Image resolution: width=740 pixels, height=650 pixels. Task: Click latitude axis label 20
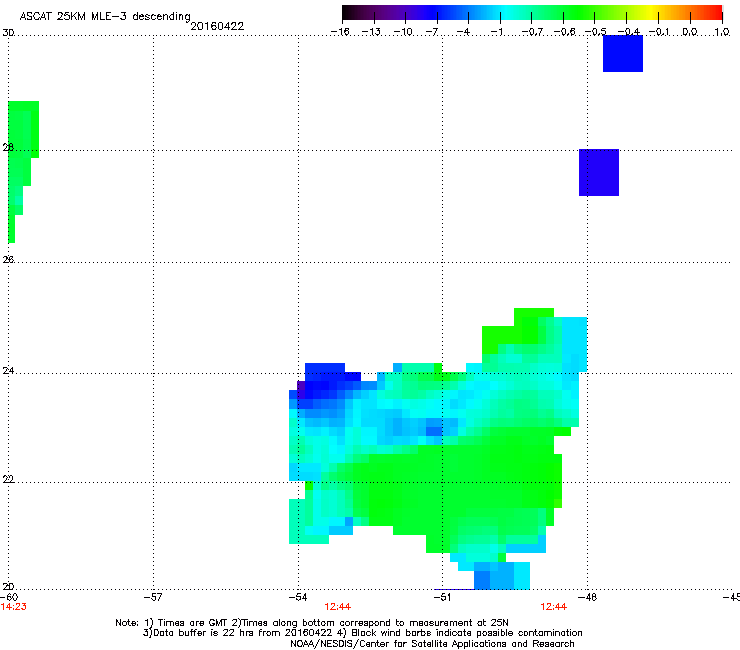click(x=8, y=587)
